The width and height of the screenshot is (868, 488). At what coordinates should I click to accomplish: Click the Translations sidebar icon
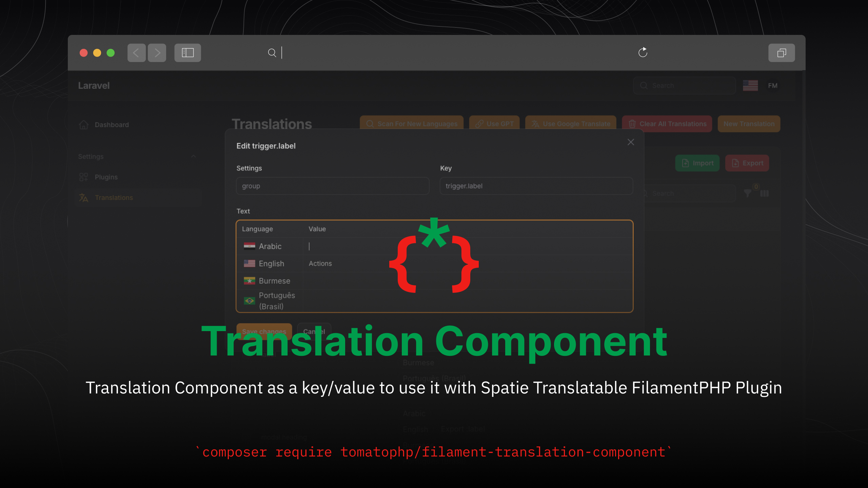tap(84, 197)
